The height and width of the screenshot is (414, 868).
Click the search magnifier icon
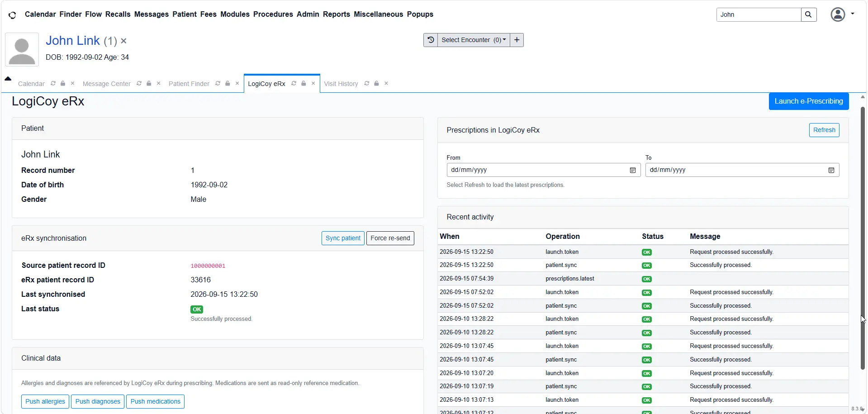point(808,14)
